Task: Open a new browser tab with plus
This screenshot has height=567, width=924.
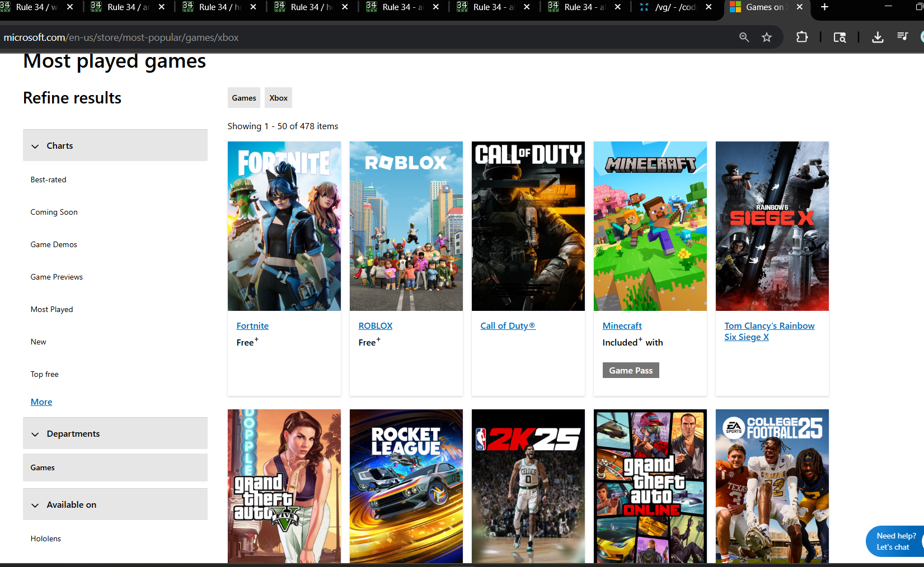Action: click(824, 7)
